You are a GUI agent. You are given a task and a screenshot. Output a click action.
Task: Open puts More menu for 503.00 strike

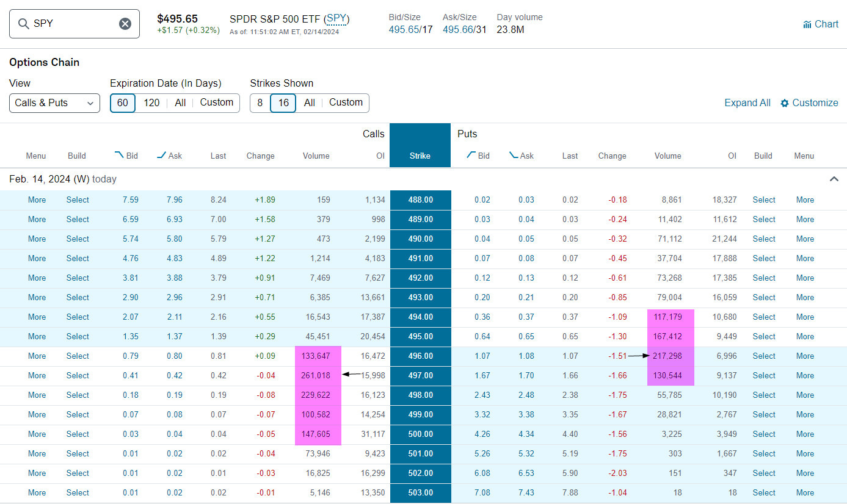point(805,492)
